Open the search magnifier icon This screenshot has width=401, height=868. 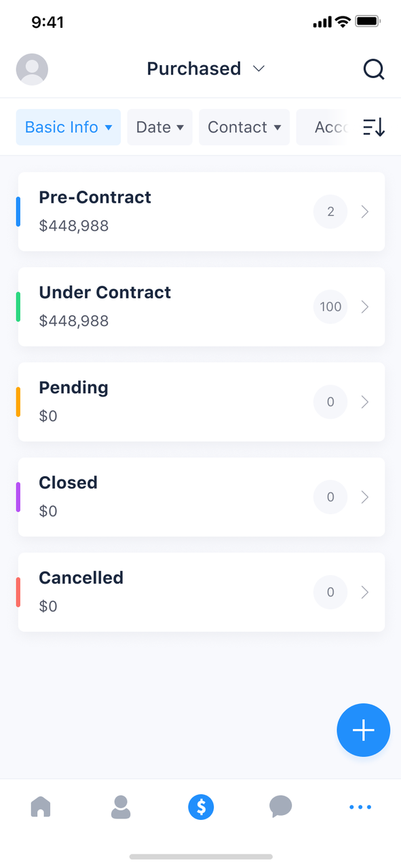tap(373, 69)
